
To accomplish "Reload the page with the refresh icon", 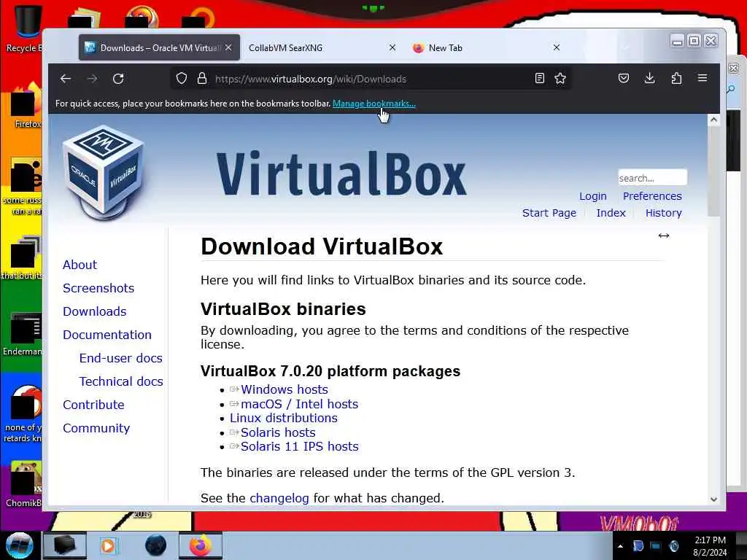I will point(118,79).
